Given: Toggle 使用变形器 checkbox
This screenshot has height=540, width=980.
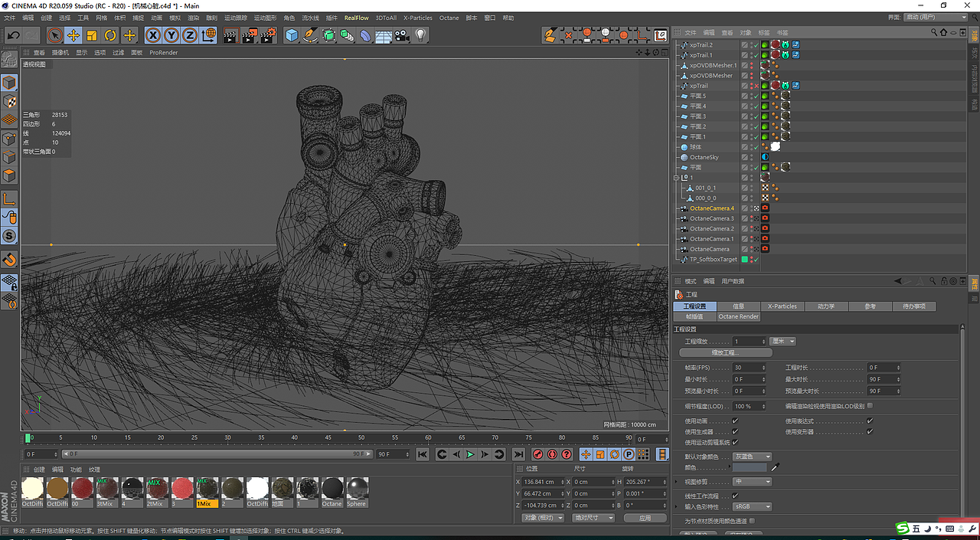Looking at the screenshot, I should tap(870, 431).
